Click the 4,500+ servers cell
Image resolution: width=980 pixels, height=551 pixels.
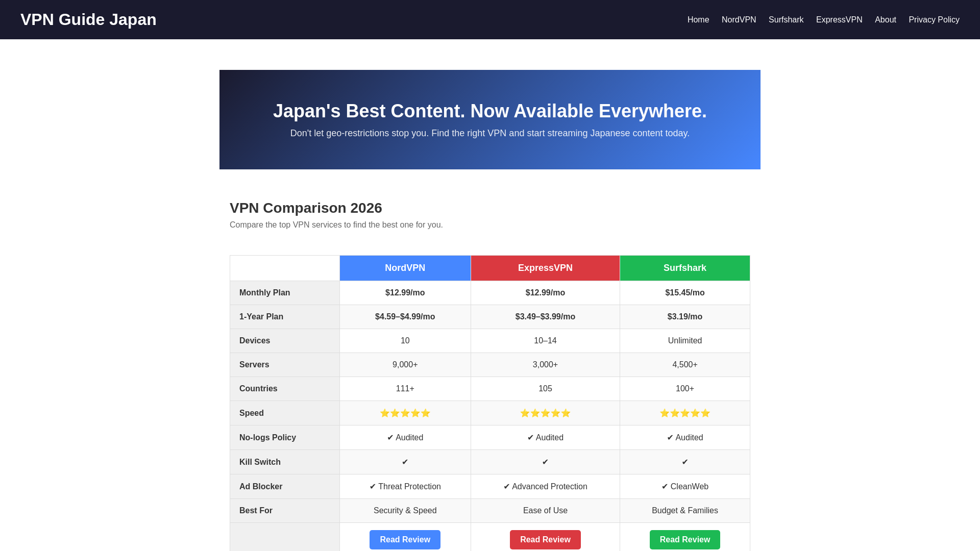685,365
